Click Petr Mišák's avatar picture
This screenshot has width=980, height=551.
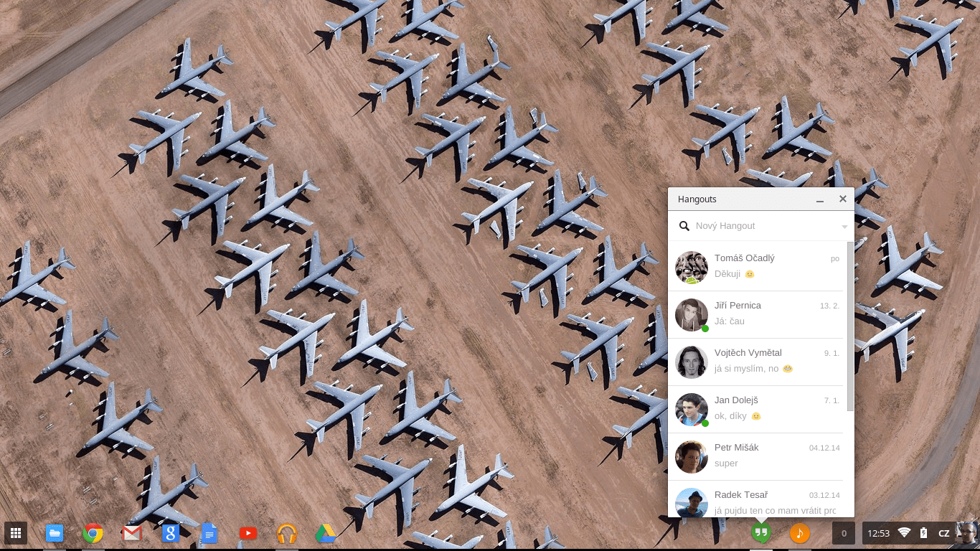click(x=692, y=457)
